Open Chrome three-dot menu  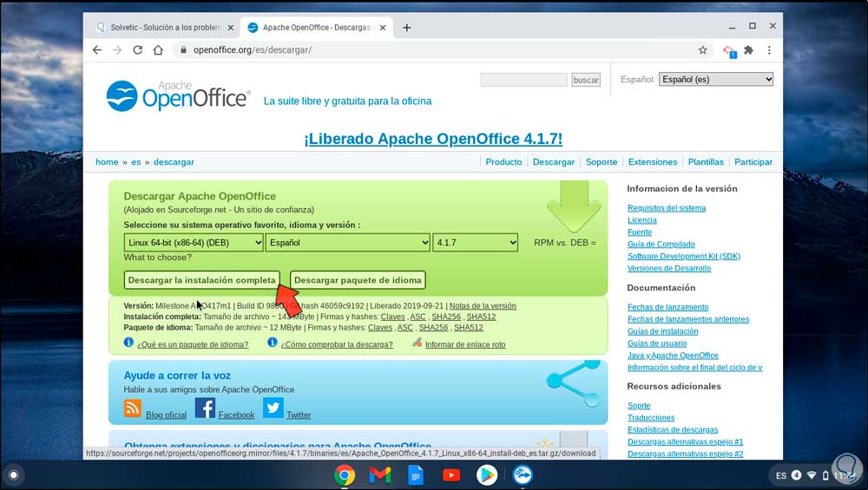point(769,49)
